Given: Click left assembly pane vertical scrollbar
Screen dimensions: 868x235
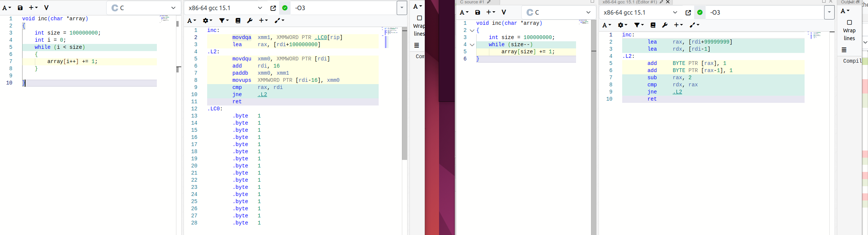Looking at the screenshot, I should [x=405, y=94].
